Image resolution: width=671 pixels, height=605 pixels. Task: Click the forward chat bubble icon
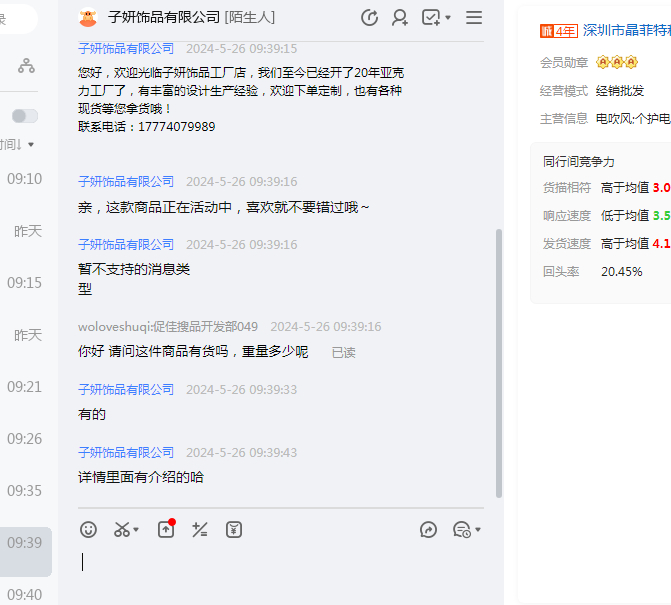(428, 530)
